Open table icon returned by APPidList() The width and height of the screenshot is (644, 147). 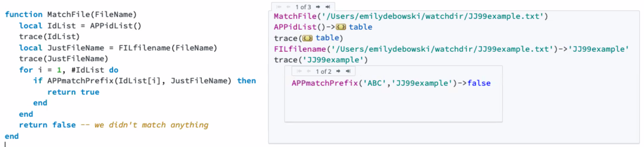(x=341, y=27)
